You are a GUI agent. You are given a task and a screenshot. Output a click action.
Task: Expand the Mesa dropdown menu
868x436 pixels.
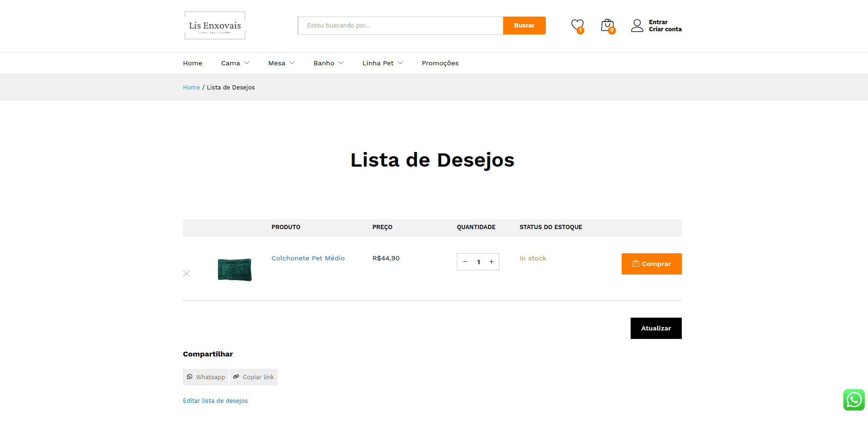[x=281, y=63]
